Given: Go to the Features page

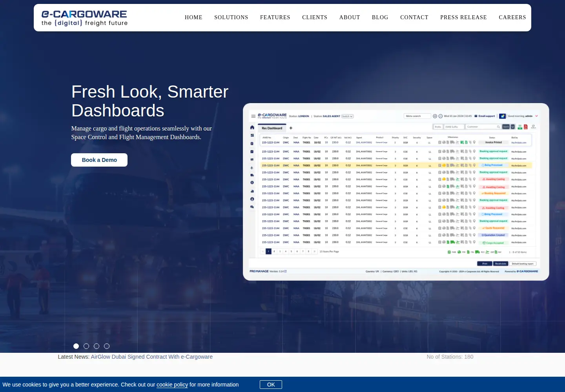Looking at the screenshot, I should [x=275, y=18].
